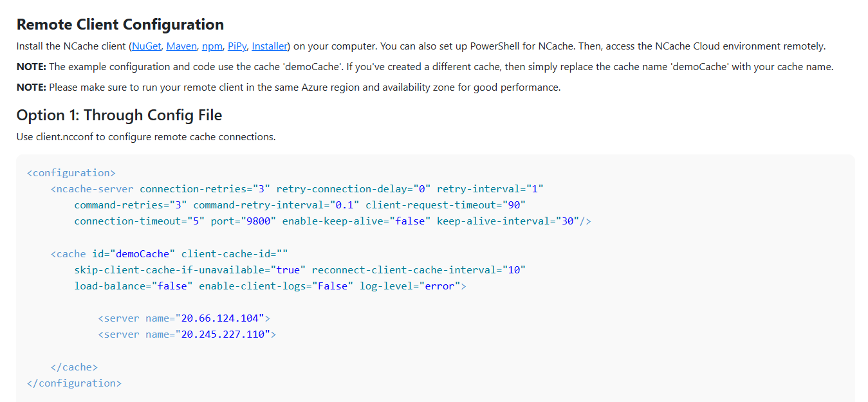Open the NuGet client link
The image size is (868, 402).
[147, 46]
